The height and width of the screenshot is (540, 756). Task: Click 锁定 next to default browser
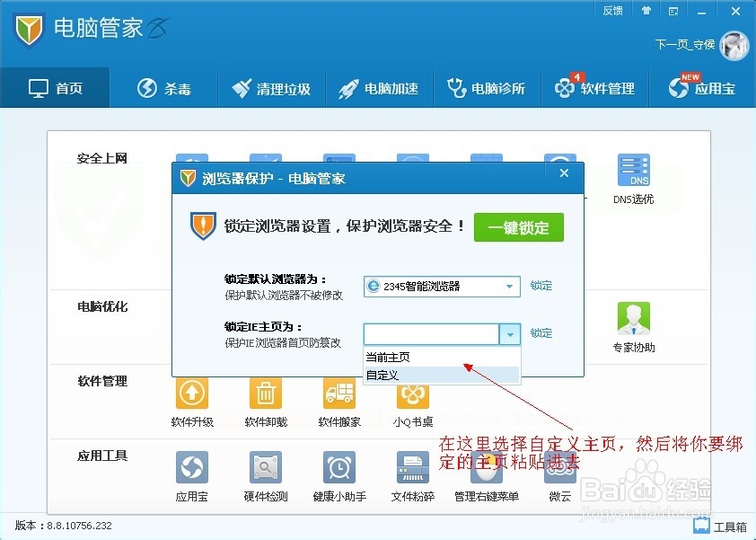(541, 286)
